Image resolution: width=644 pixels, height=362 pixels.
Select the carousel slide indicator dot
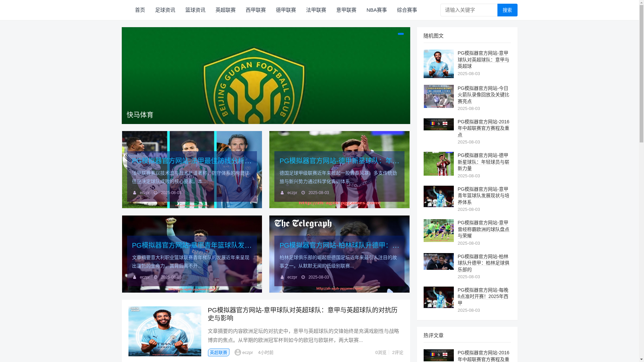(400, 34)
